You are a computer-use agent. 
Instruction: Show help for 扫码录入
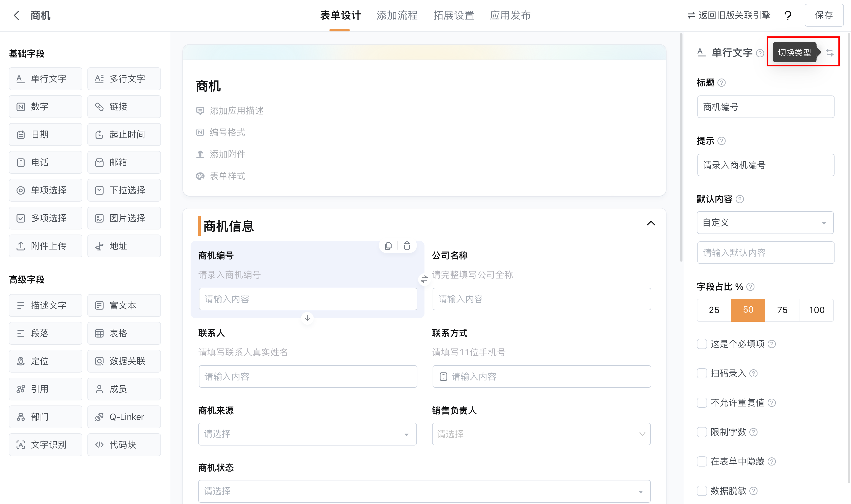(x=753, y=374)
